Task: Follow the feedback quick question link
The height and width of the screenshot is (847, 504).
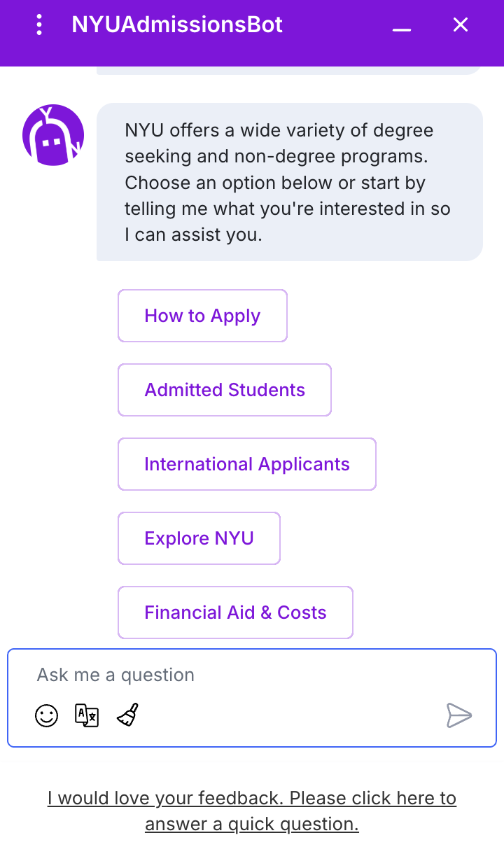Action: click(x=252, y=811)
